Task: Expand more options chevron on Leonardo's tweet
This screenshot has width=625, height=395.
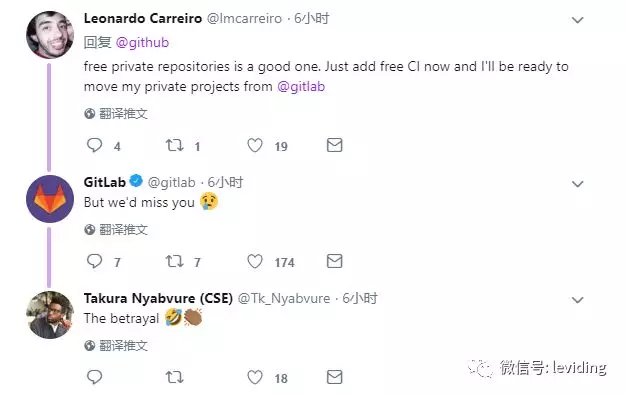Action: coord(578,20)
